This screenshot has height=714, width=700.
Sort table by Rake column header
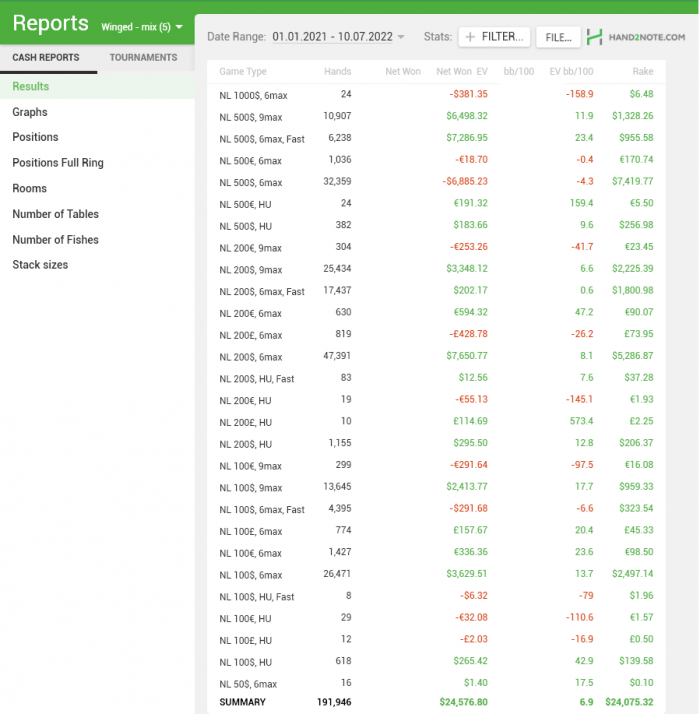(x=642, y=72)
